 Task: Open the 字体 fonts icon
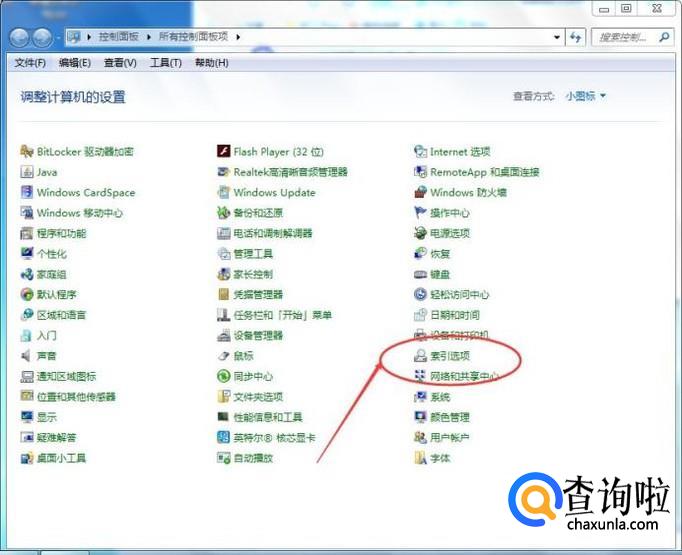(421, 459)
